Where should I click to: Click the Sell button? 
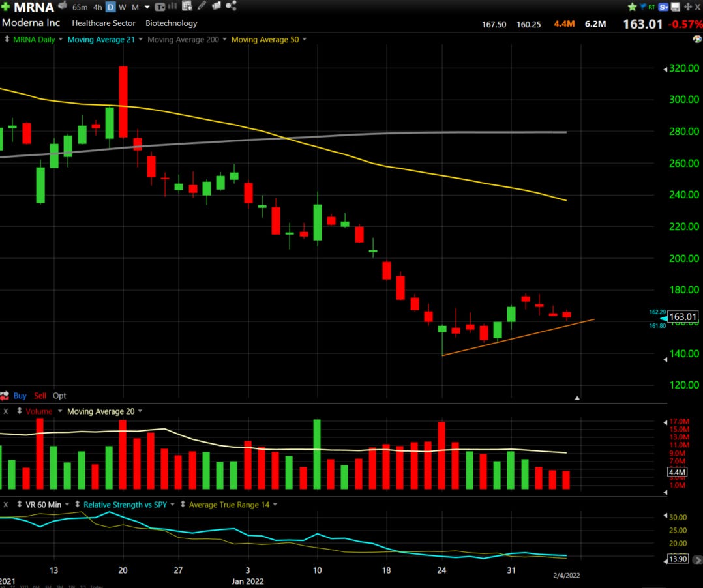[x=40, y=396]
